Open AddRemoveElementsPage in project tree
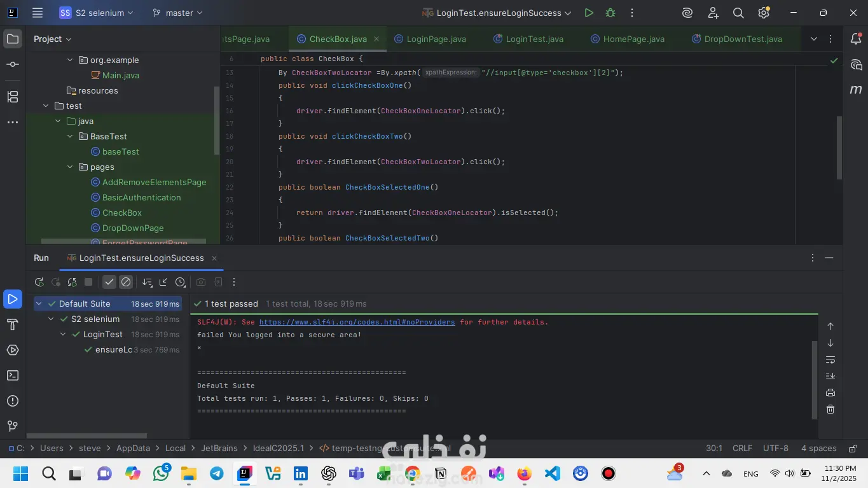868x488 pixels. (155, 182)
